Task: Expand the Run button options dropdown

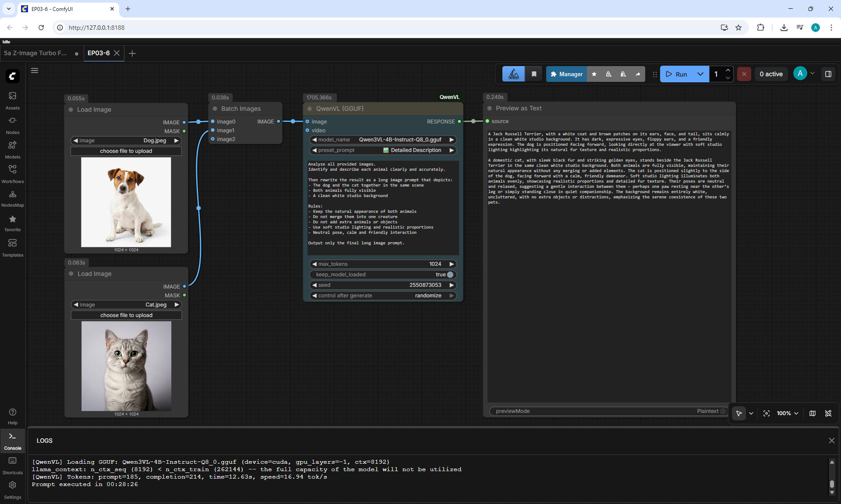Action: point(700,74)
